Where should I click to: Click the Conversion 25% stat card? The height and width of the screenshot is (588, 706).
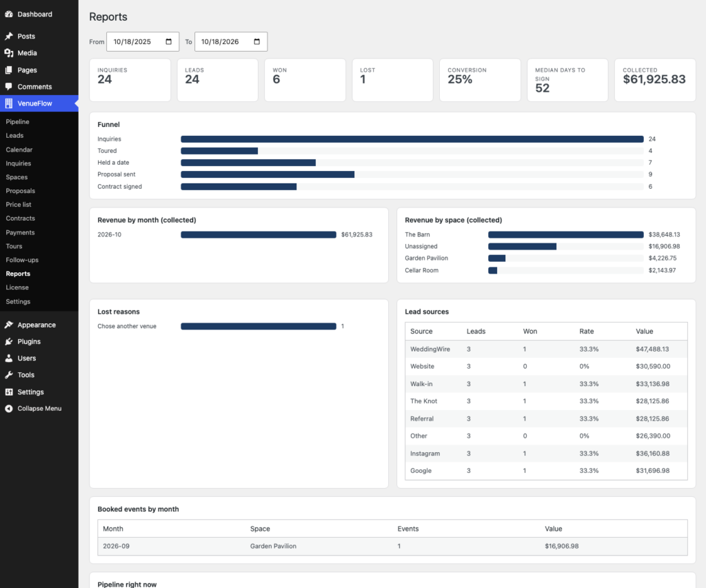(480, 80)
